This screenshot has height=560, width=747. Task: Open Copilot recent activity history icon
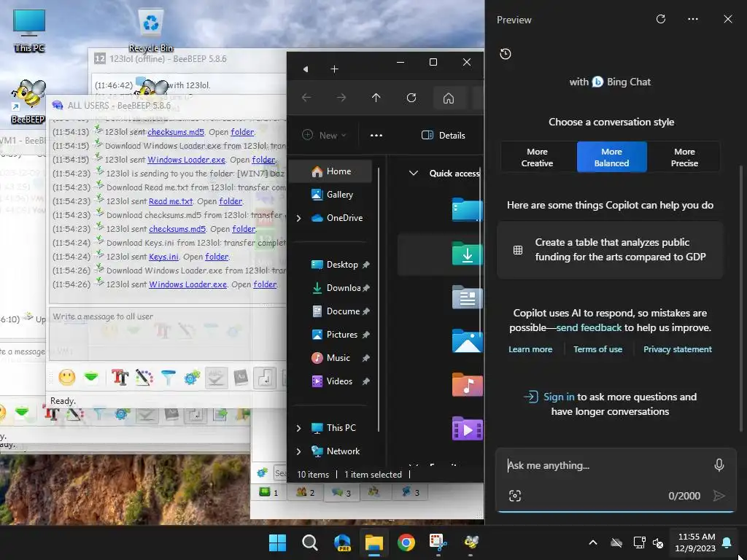(x=506, y=54)
